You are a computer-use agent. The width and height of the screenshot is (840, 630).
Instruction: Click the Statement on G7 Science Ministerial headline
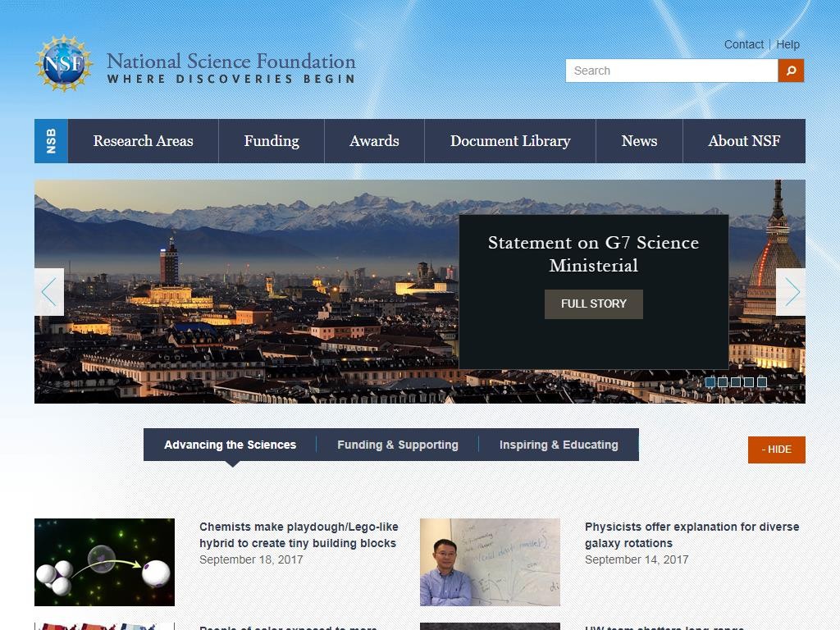click(594, 254)
